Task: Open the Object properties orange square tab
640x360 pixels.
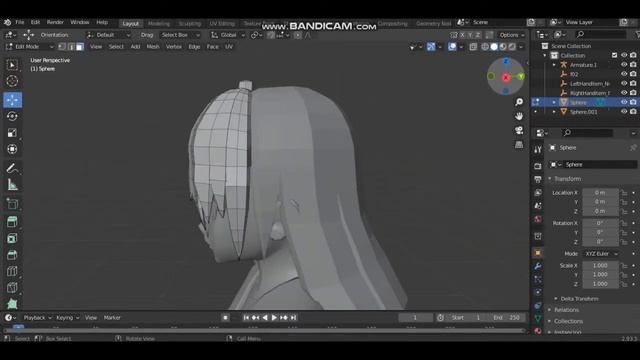Action: coord(538,253)
